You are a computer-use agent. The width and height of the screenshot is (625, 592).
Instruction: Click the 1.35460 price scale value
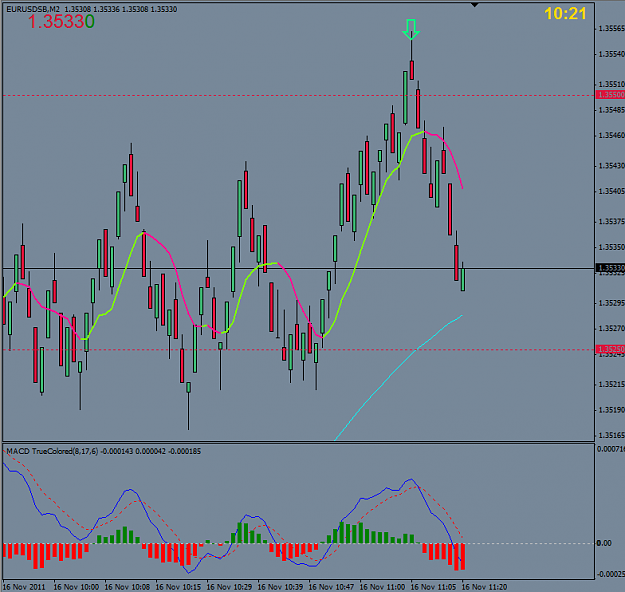[x=611, y=136]
